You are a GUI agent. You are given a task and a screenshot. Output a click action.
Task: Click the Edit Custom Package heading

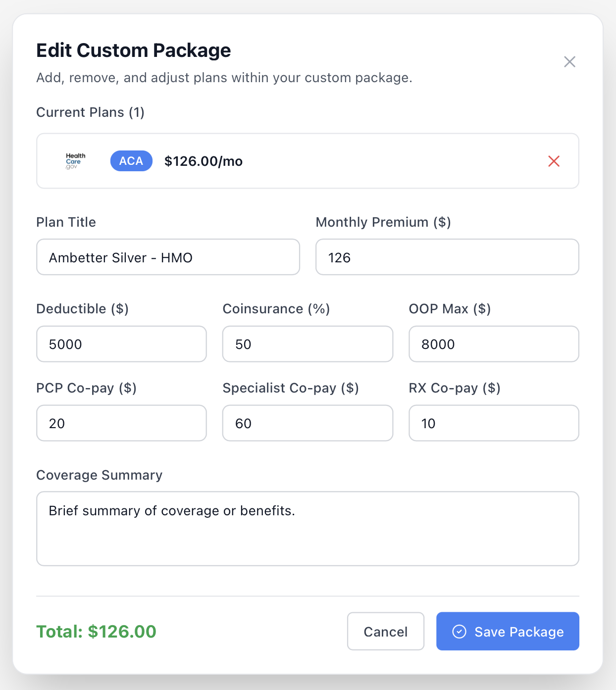pos(134,50)
